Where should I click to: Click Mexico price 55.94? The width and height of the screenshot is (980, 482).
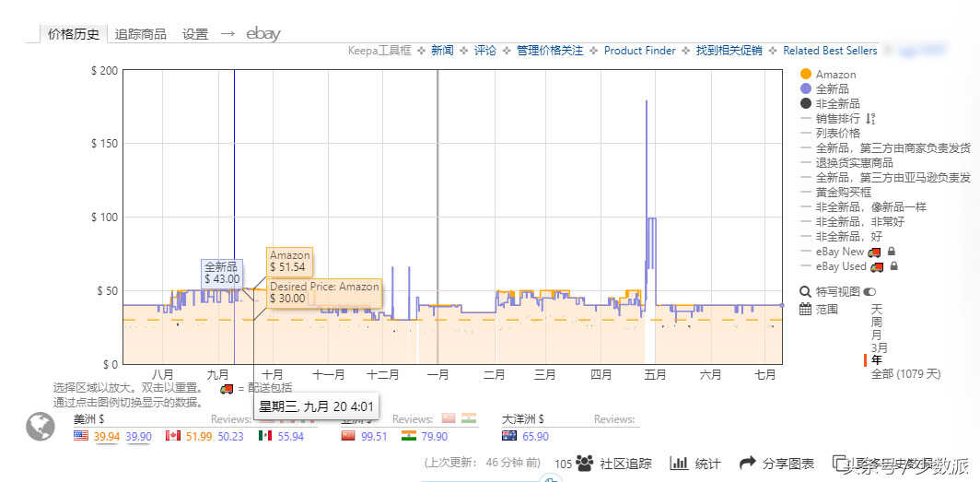pyautogui.click(x=291, y=436)
